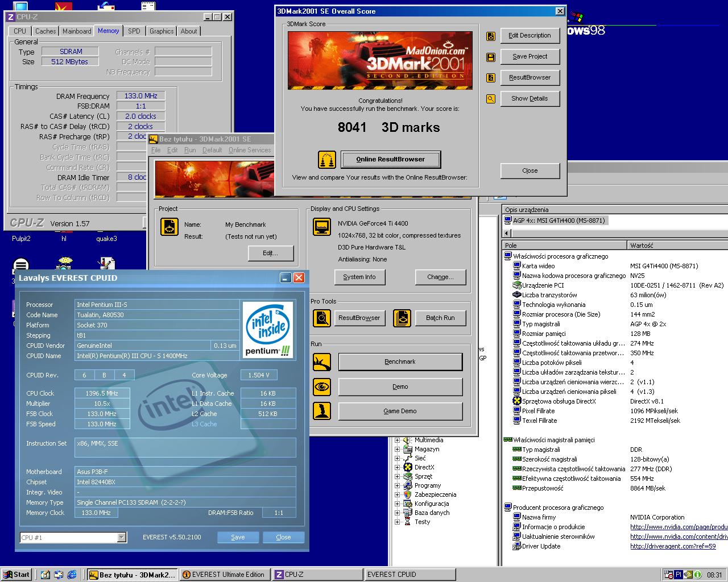Expand the Programy tree node
The image size is (728, 582).
pos(398,485)
